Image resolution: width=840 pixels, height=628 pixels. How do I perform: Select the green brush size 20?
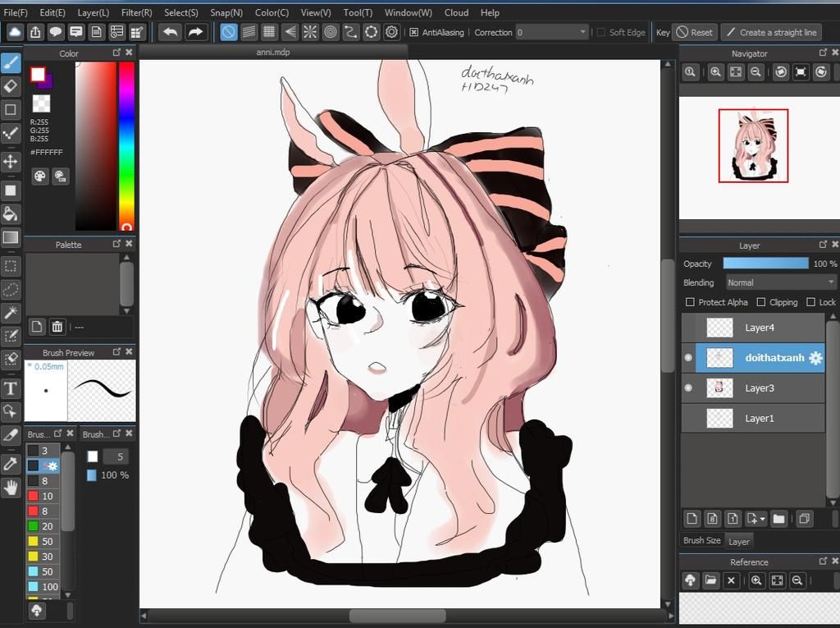43,526
